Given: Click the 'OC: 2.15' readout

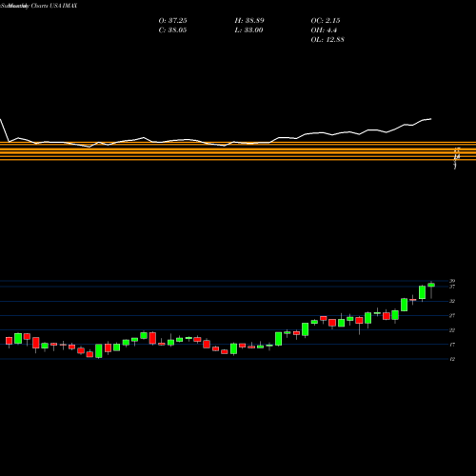Looking at the screenshot, I should click(x=326, y=21).
